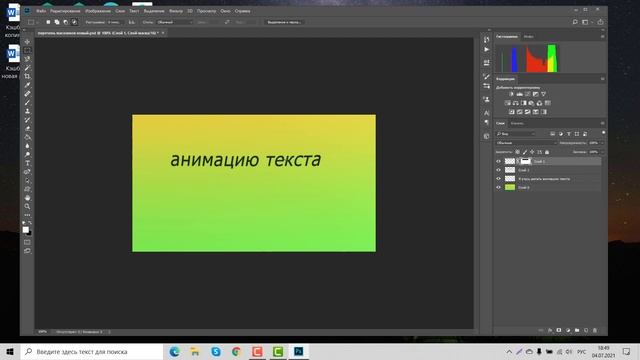Screen dimensions: 640x360
Task: Open the collapsed Paragraph panel icon
Action: 487,122
